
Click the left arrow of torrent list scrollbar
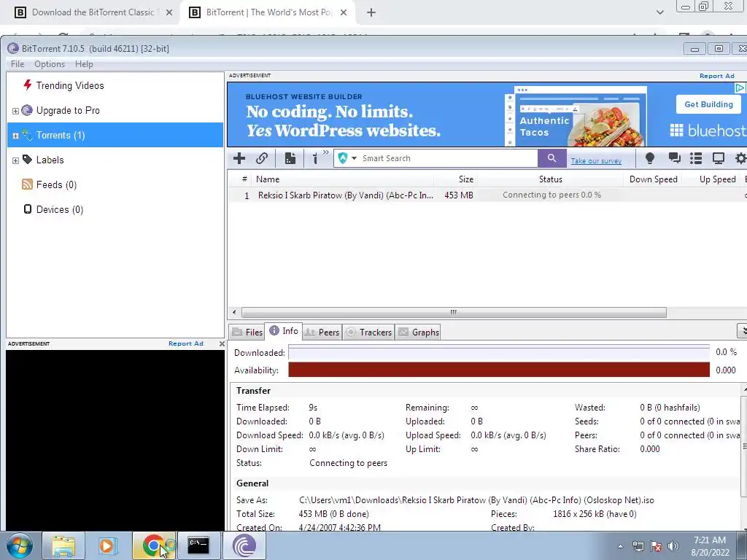pyautogui.click(x=234, y=312)
